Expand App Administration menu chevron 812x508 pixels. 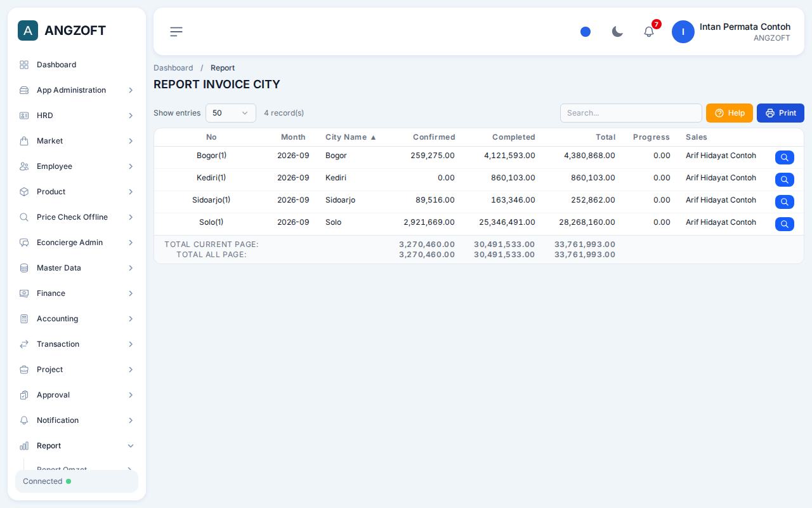[131, 90]
